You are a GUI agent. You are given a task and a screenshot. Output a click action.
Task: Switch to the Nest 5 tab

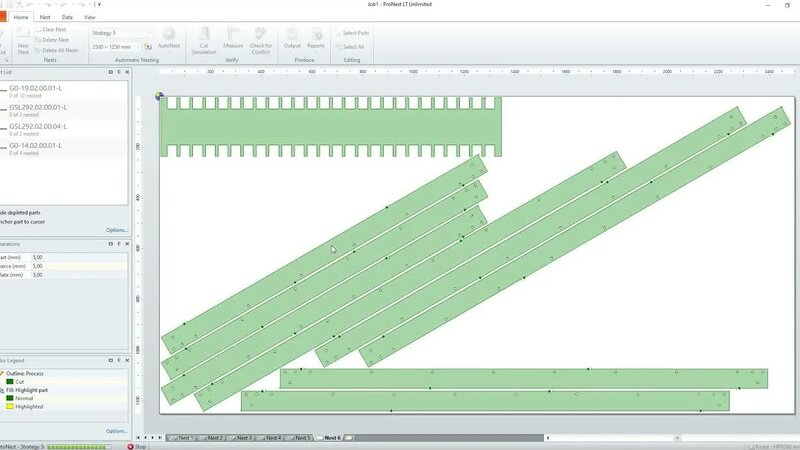[299, 438]
